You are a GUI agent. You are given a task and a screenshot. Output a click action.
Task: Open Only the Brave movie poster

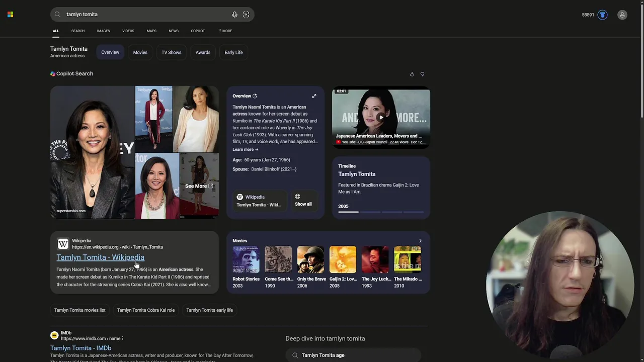pyautogui.click(x=310, y=259)
